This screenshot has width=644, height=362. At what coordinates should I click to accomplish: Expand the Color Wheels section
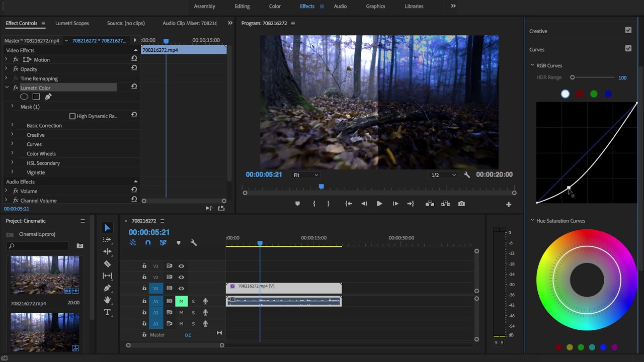(x=12, y=153)
